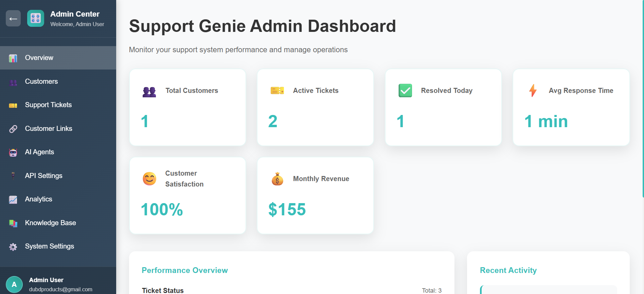Click the Monthly Revenue money bag icon
Viewport: 644px width, 294px height.
coord(278,179)
